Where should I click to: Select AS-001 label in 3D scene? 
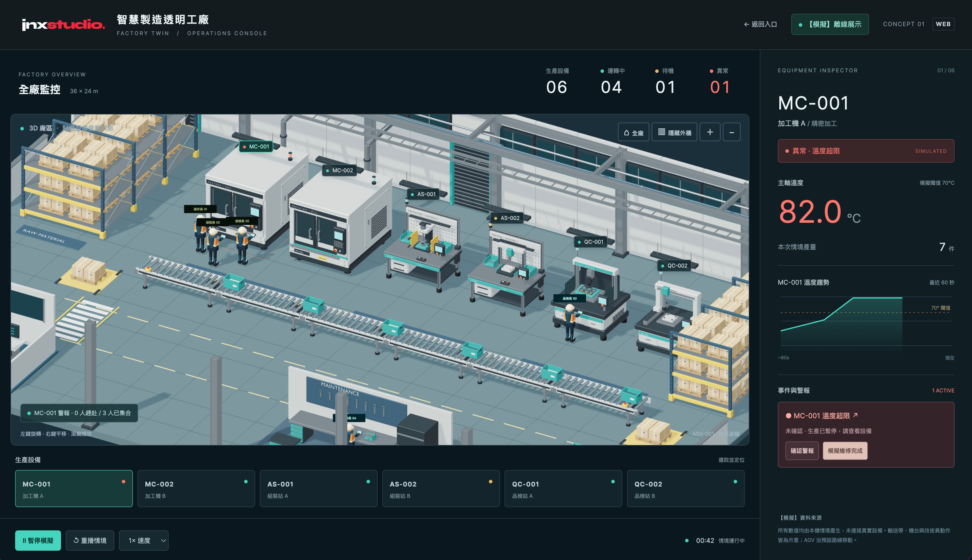[423, 194]
